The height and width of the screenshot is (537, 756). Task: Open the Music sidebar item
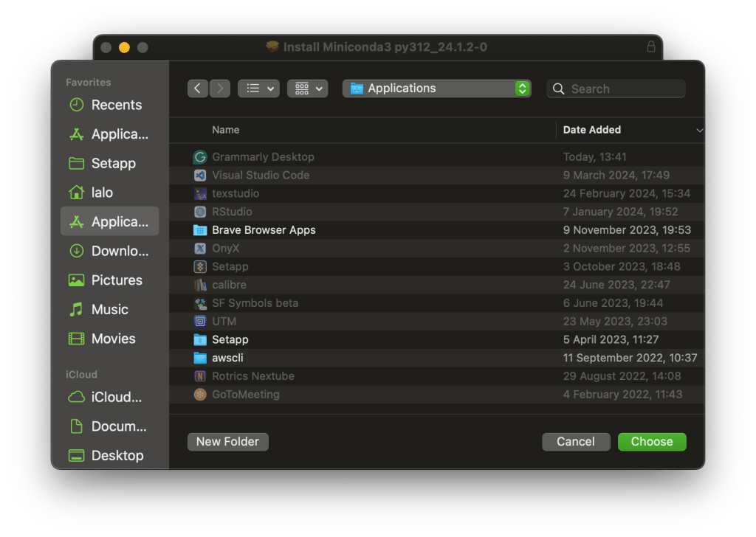[109, 310]
